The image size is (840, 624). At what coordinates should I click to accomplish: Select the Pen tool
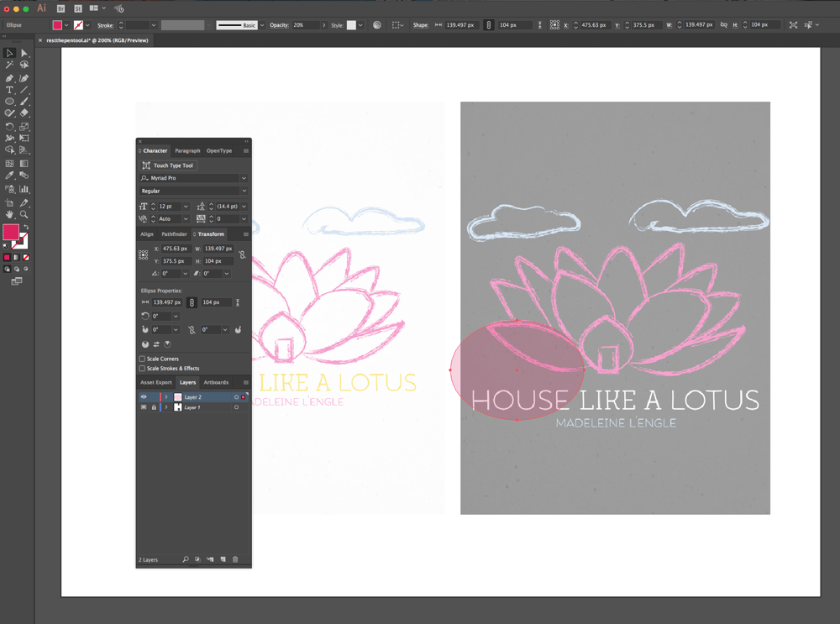9,77
